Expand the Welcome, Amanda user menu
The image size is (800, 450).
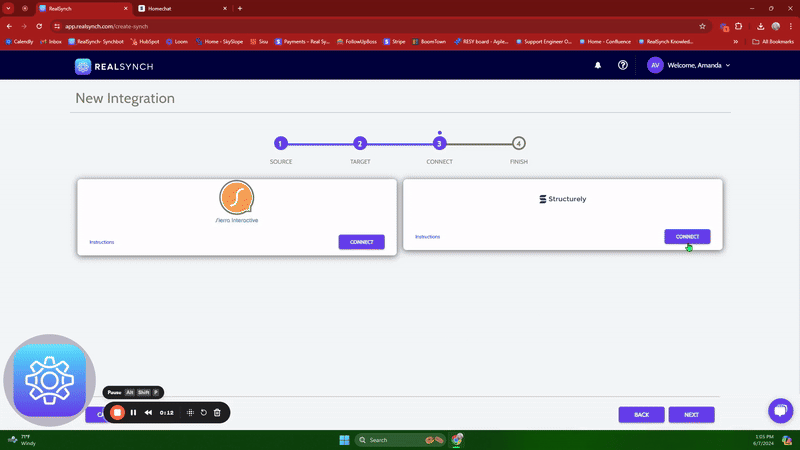[x=698, y=65]
